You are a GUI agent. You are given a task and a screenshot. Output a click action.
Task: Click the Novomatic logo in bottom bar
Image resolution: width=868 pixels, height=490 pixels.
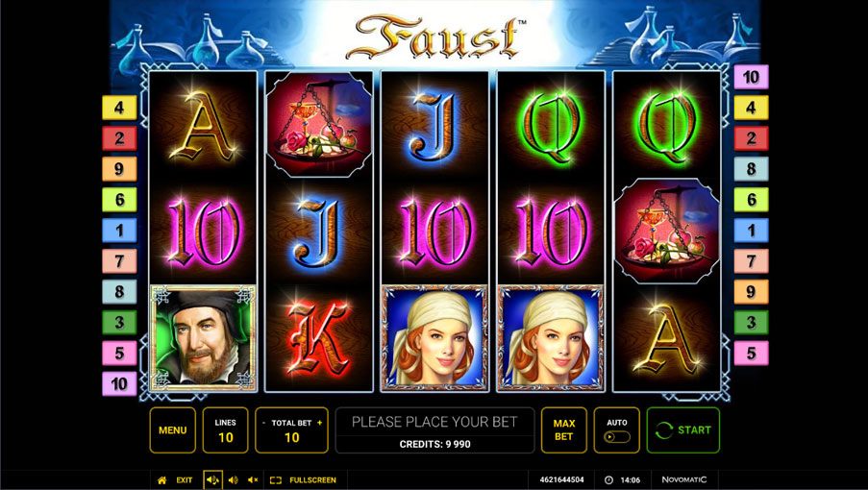pos(684,479)
